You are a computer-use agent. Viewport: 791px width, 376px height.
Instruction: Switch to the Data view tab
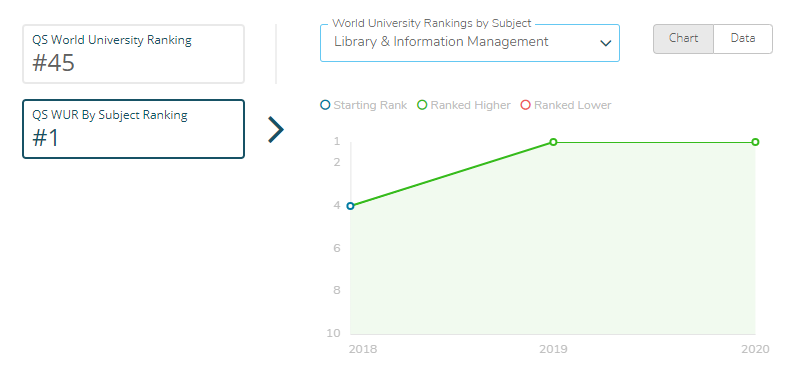(743, 39)
